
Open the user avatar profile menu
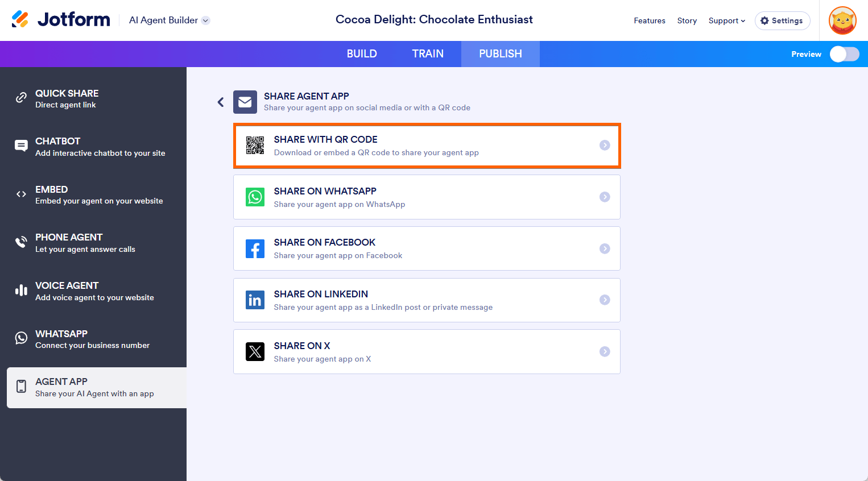click(842, 20)
